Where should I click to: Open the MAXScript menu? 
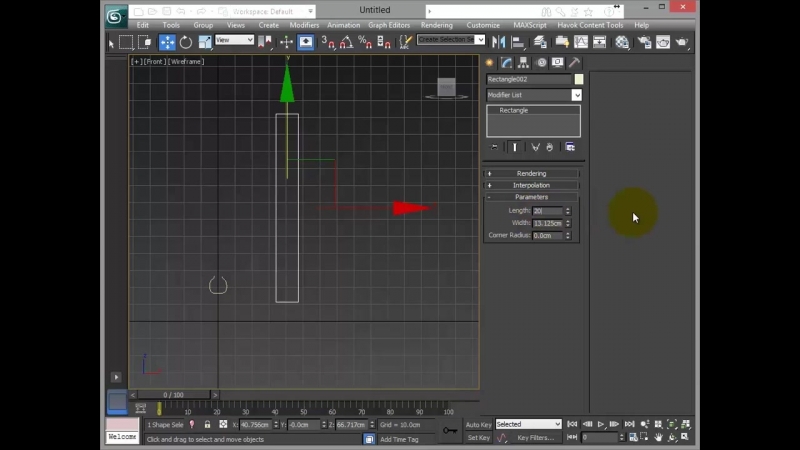[530, 25]
